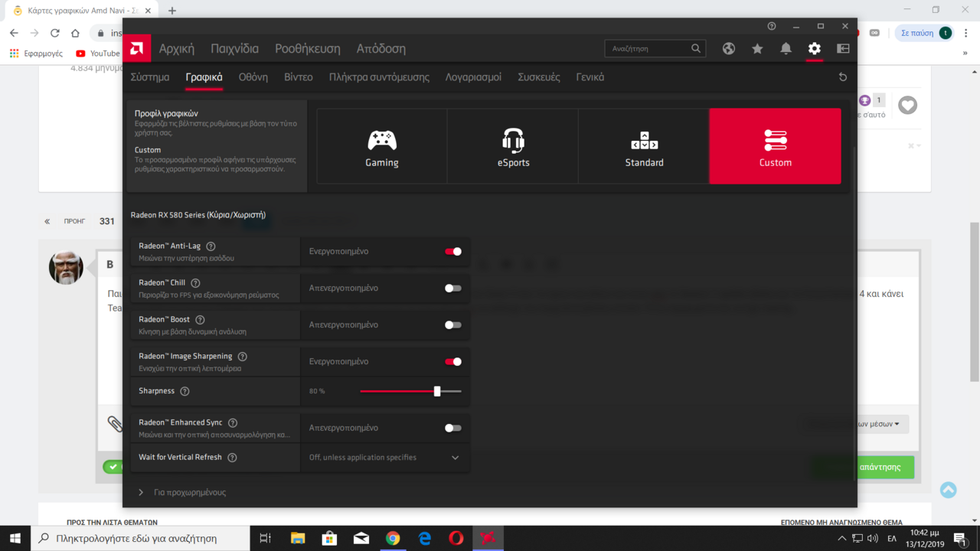Open File Explorer from the taskbar
980x551 pixels.
pos(298,538)
